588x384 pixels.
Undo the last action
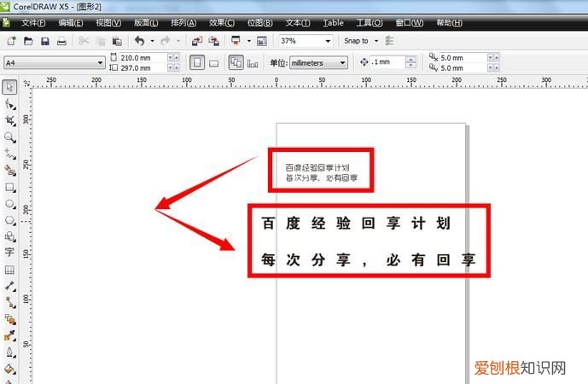click(x=139, y=41)
